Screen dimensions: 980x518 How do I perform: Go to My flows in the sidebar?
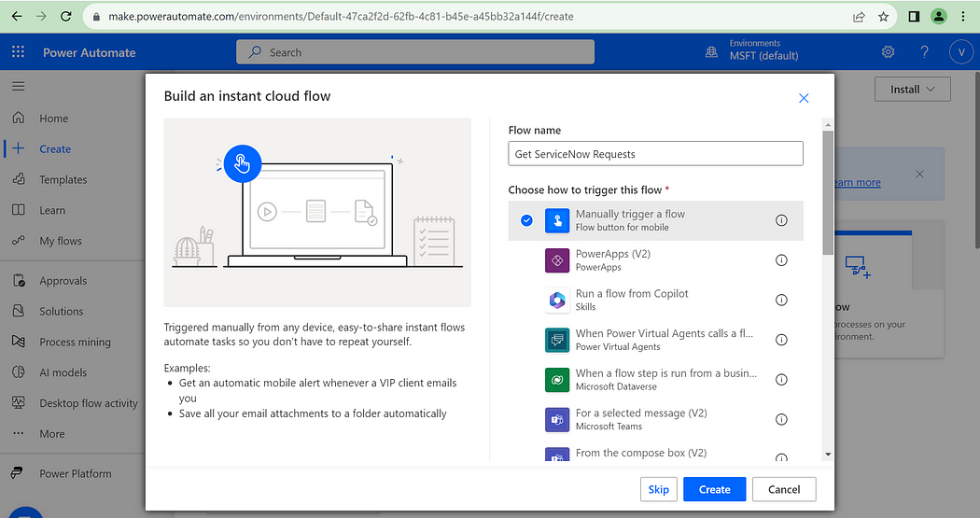pyautogui.click(x=61, y=241)
